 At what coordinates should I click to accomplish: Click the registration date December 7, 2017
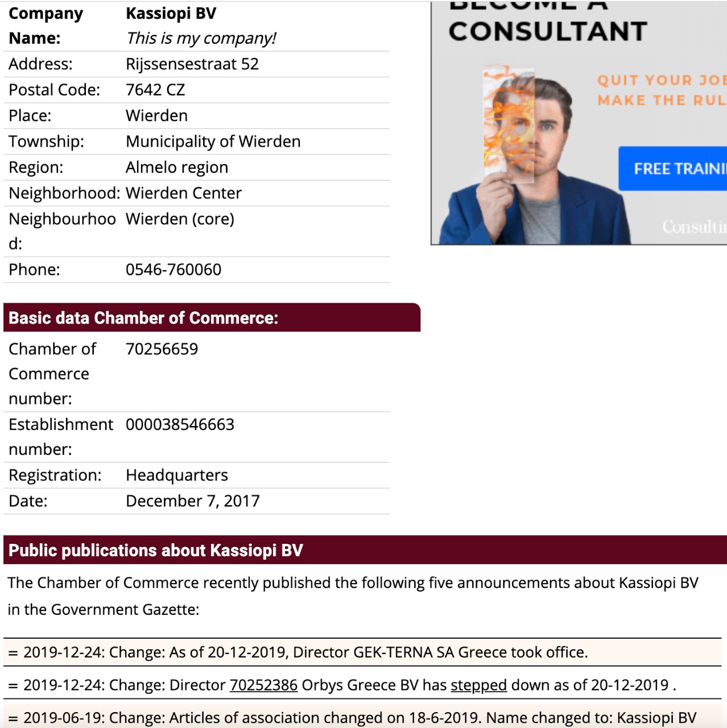tap(193, 501)
